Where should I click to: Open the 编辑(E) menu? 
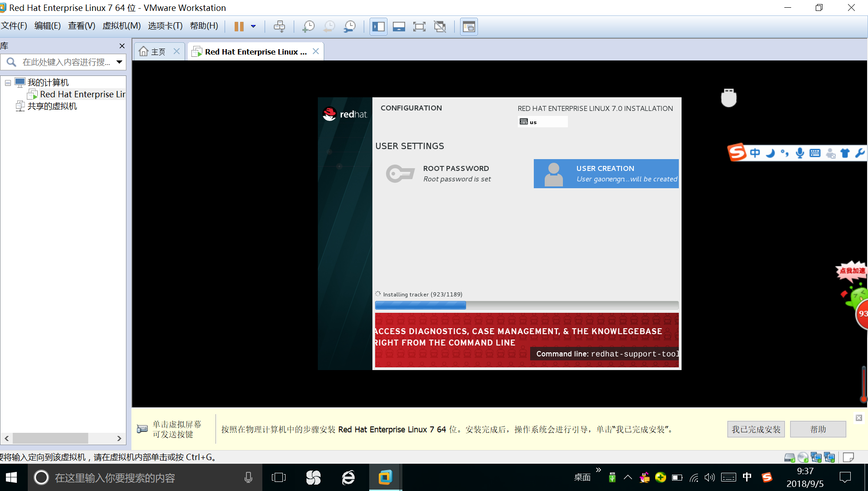click(x=47, y=26)
